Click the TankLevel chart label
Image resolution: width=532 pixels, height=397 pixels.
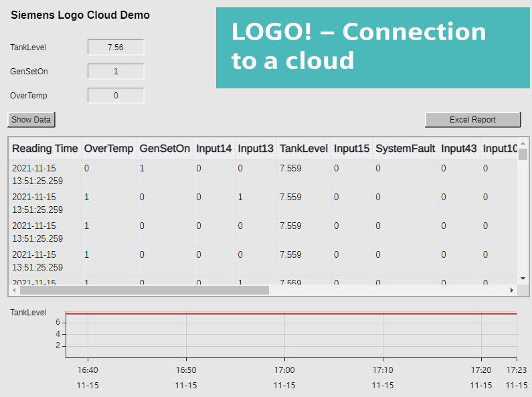pyautogui.click(x=28, y=313)
